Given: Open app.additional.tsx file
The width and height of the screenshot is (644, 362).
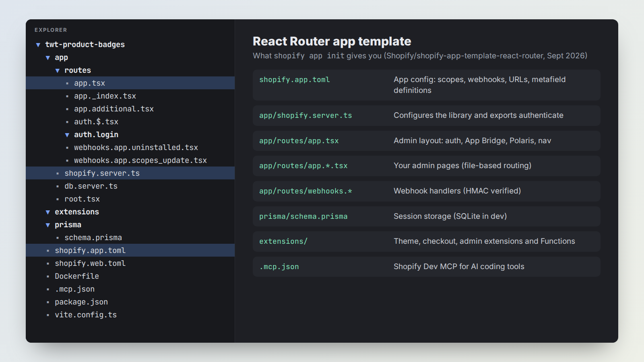Looking at the screenshot, I should click(114, 109).
